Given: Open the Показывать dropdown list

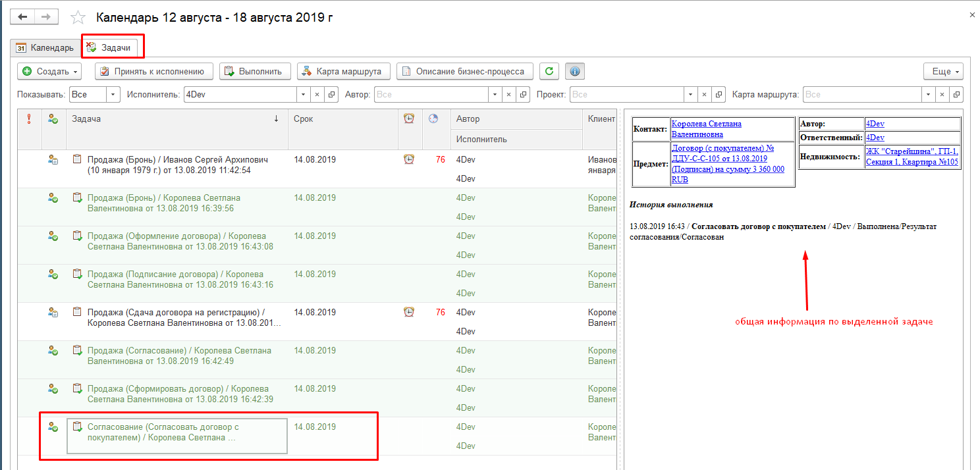Looking at the screenshot, I should 113,95.
